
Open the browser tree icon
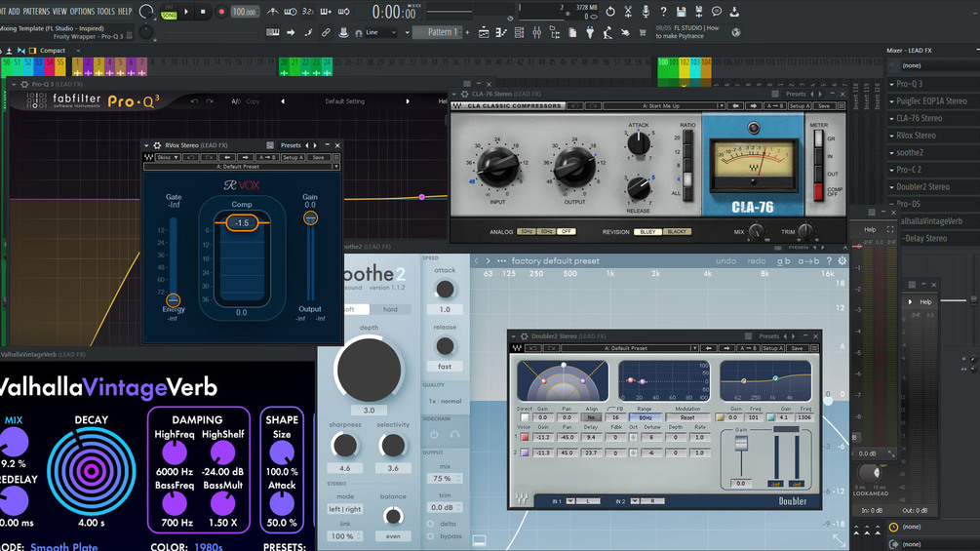coord(555,32)
